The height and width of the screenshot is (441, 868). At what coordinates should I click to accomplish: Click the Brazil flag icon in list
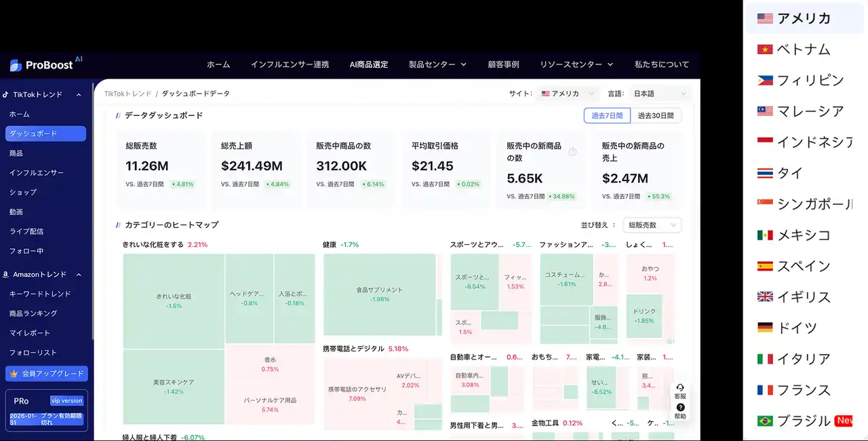pos(765,421)
